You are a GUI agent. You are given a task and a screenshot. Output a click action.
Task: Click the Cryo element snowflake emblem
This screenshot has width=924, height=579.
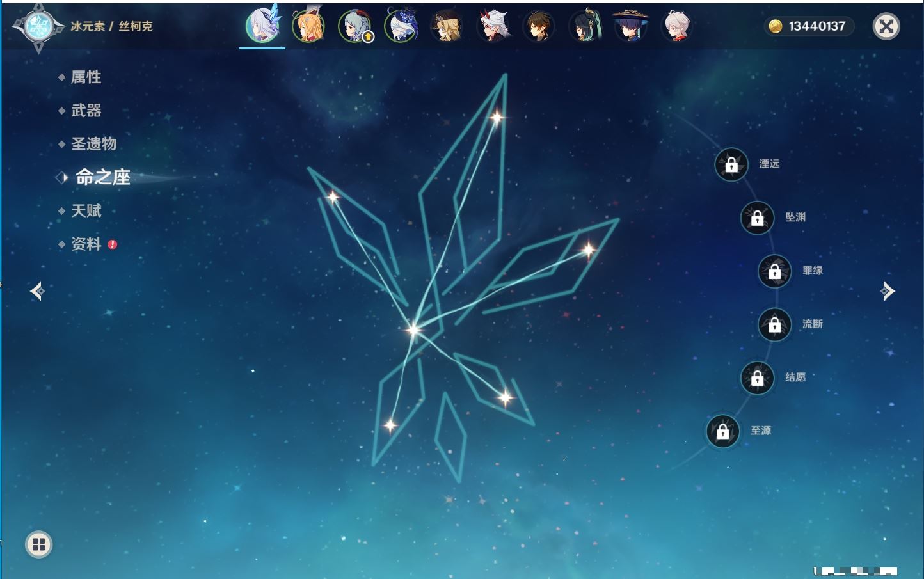38,27
